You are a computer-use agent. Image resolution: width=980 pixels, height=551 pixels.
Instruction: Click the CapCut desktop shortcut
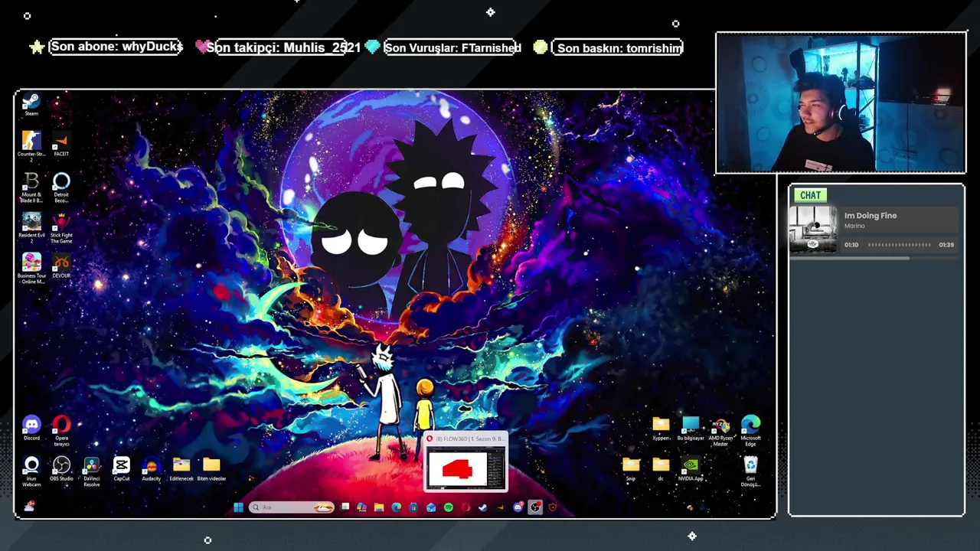121,469
